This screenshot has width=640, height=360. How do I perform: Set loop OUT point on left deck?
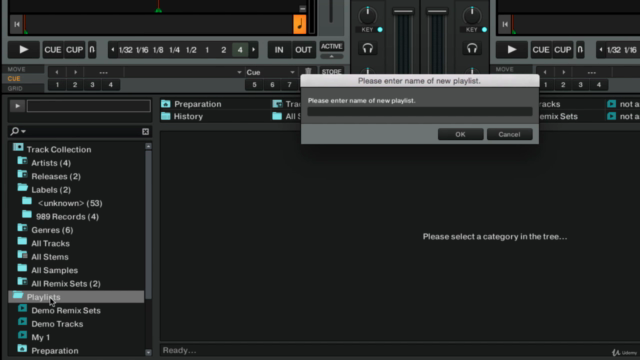click(x=303, y=50)
